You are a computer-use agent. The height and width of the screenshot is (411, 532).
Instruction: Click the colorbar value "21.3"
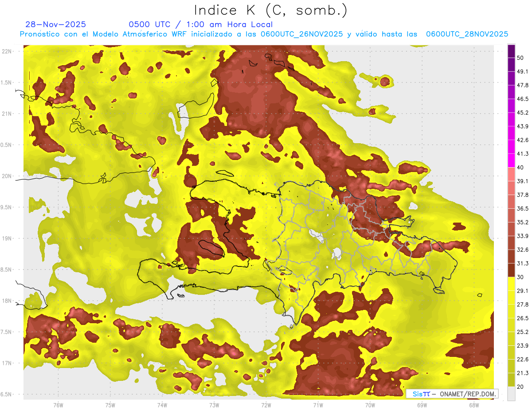(x=523, y=373)
